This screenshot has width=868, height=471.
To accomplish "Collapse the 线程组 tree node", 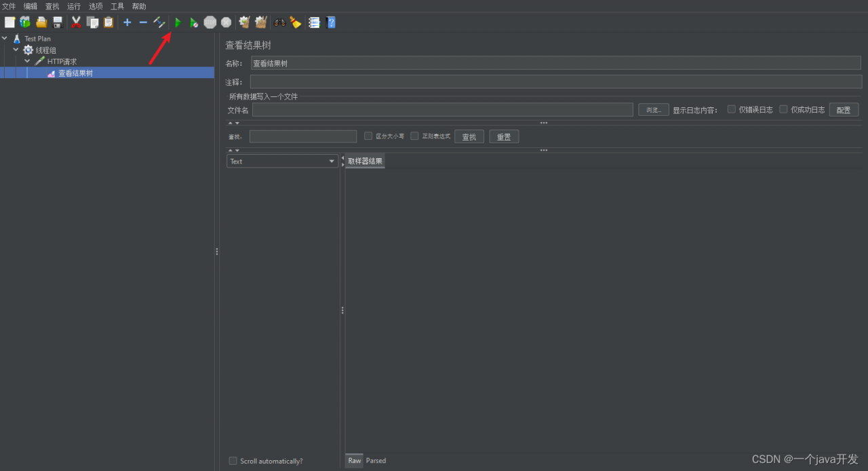I will tap(16, 50).
